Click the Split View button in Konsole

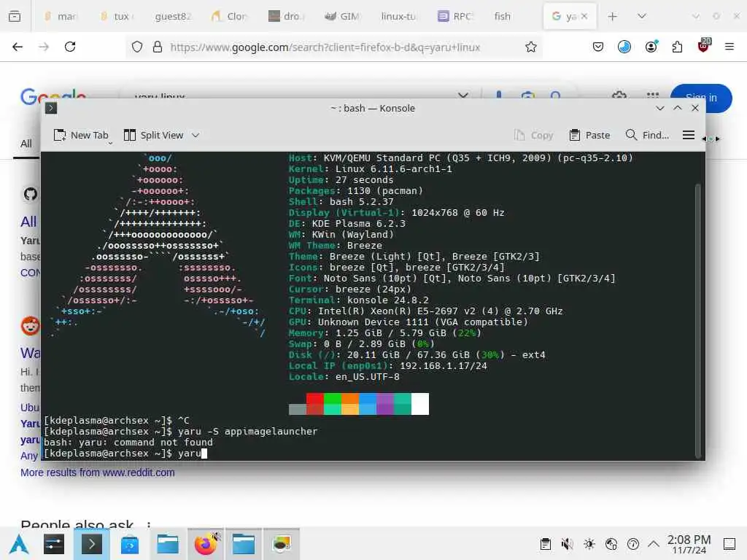[x=153, y=135]
